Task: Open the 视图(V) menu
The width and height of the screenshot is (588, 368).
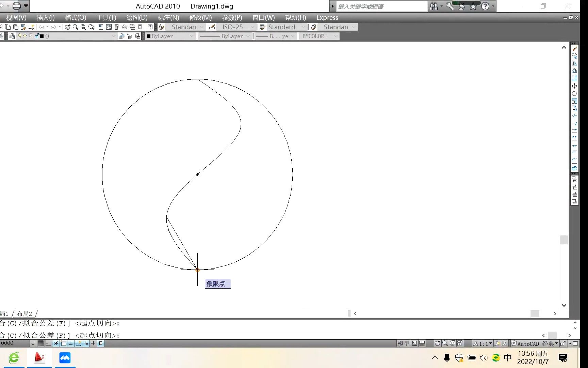Action: (x=16, y=17)
